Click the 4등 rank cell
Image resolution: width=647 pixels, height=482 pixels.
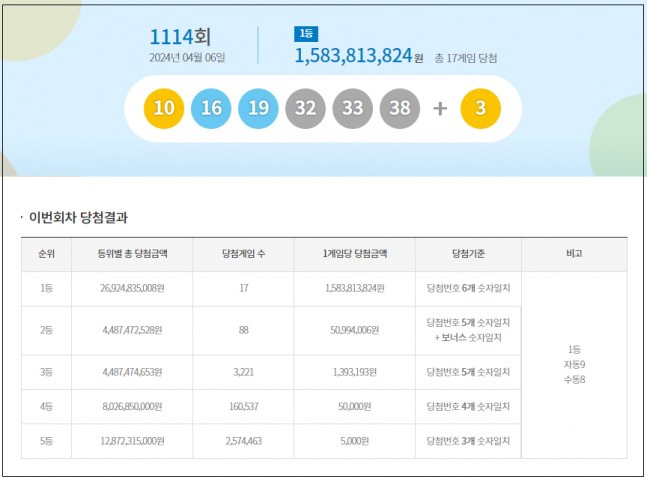[47, 406]
